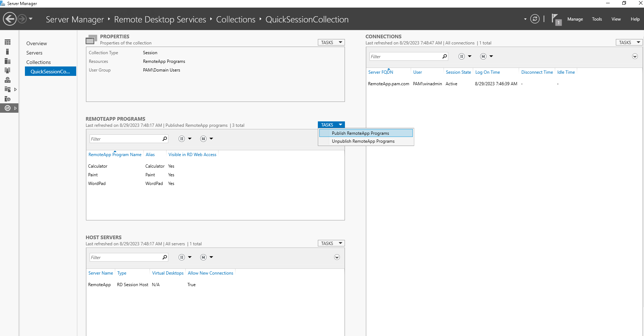Go to Overview in the navigation pane
This screenshot has height=336, width=644.
(36, 43)
